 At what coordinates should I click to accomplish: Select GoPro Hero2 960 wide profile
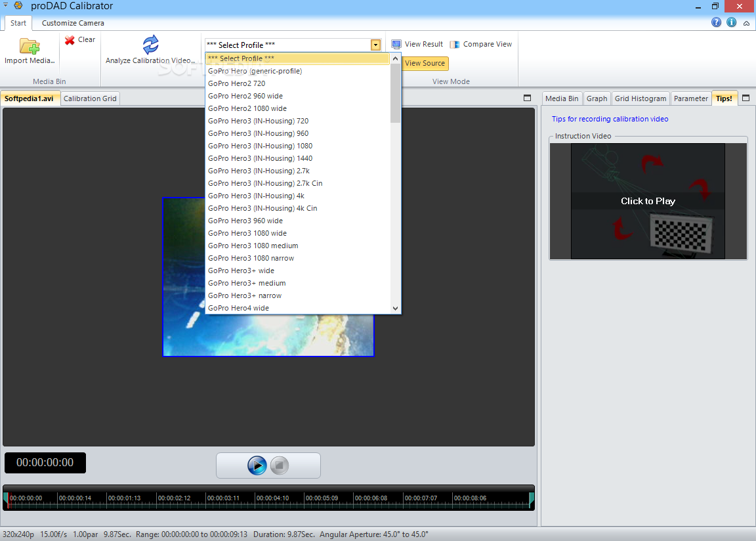[x=297, y=96]
